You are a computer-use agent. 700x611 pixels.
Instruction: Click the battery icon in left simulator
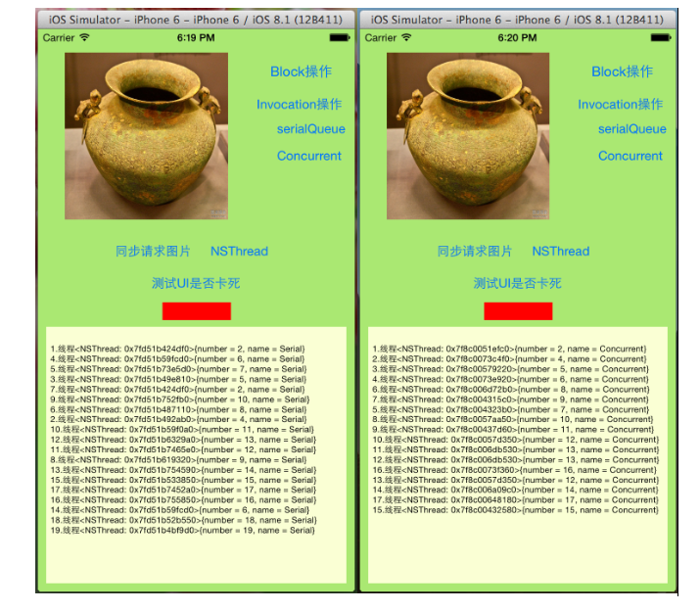pyautogui.click(x=340, y=38)
